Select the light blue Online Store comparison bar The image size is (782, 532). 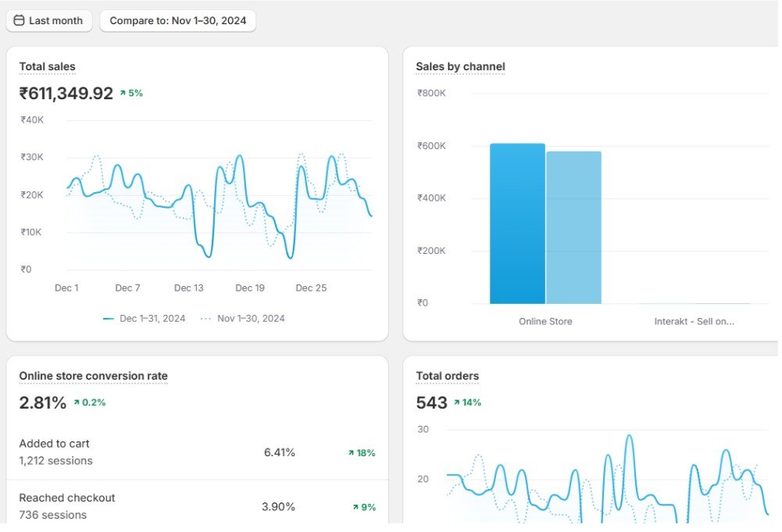573,227
